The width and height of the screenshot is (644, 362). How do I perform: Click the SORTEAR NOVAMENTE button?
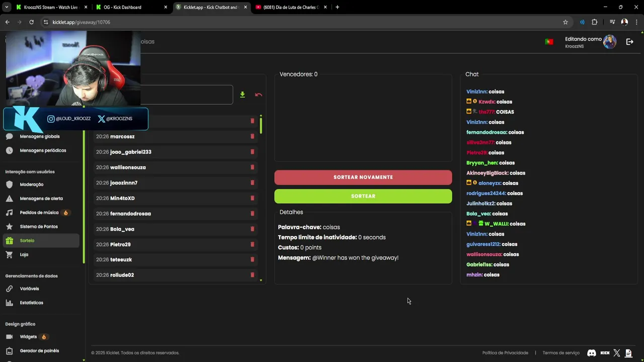click(x=363, y=177)
